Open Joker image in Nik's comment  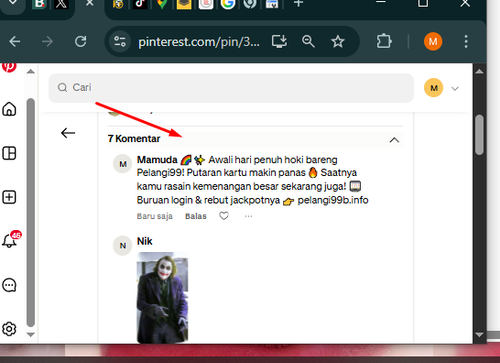click(162, 298)
